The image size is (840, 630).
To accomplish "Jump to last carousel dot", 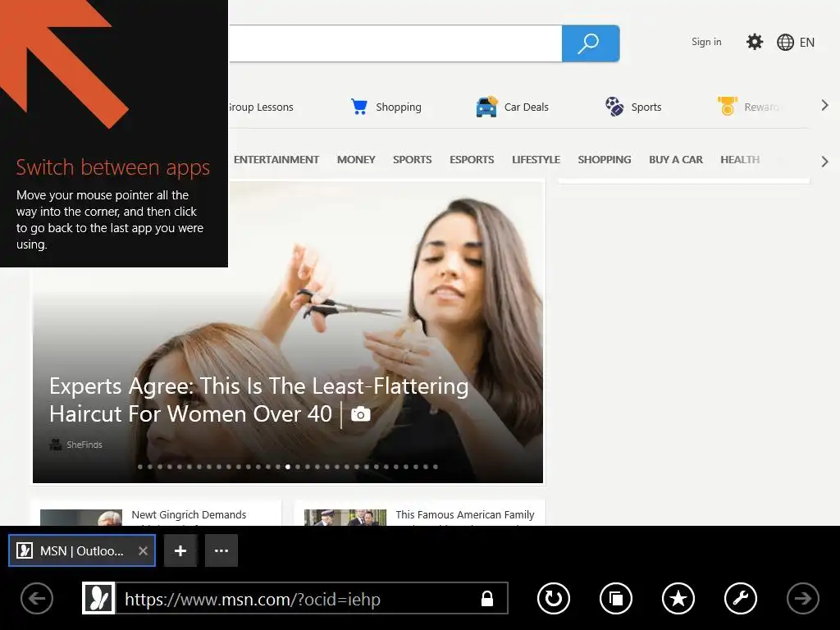I will [x=436, y=467].
